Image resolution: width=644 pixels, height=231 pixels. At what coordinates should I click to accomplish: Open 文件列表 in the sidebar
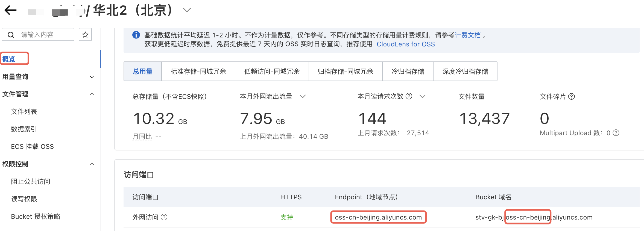click(24, 112)
